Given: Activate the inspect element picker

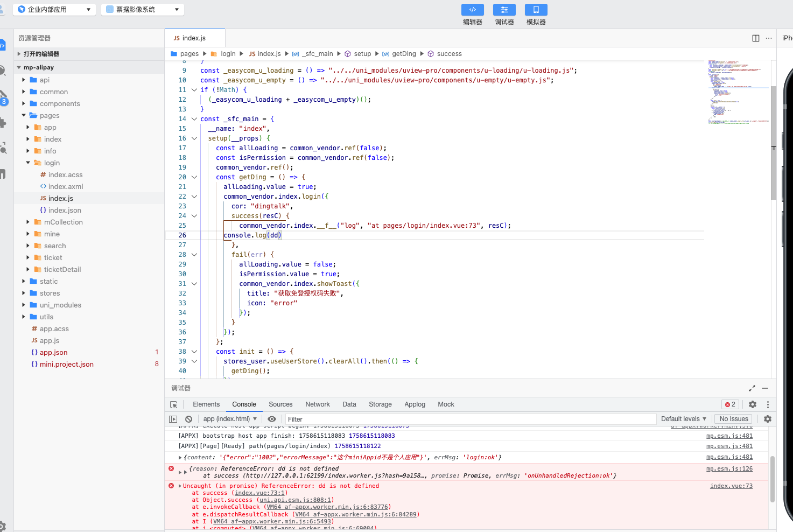Looking at the screenshot, I should [173, 404].
